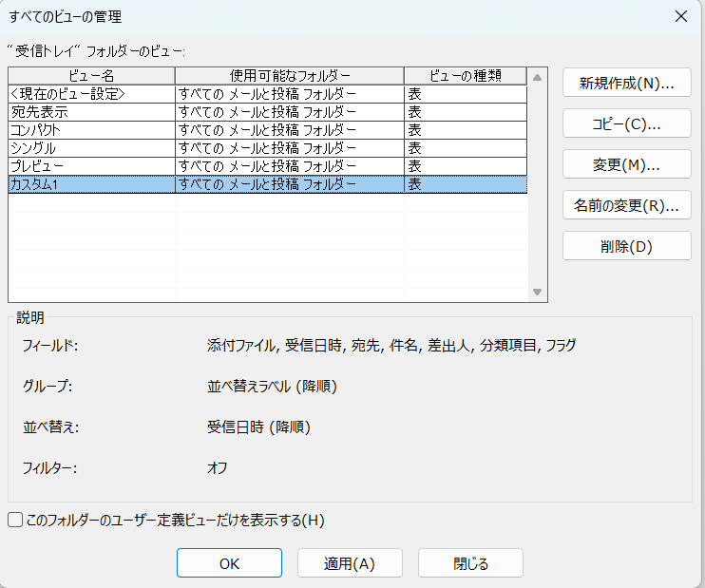Select the コンパクト view in list
Image resolution: width=705 pixels, height=588 pixels.
[91, 130]
